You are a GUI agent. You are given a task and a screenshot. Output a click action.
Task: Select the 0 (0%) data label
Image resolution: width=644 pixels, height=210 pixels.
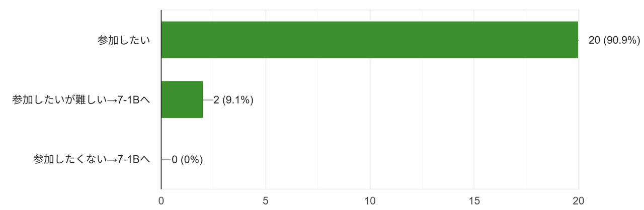(x=187, y=160)
